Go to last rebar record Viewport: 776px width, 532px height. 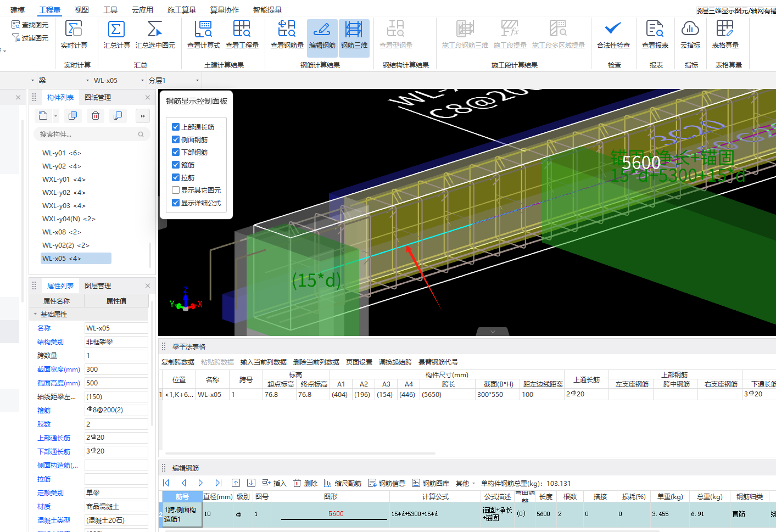(x=218, y=483)
